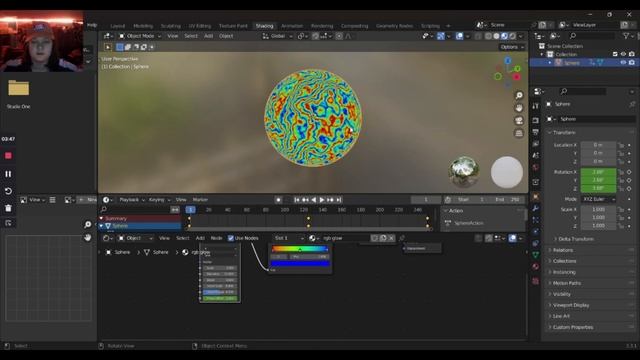Image resolution: width=640 pixels, height=360 pixels.
Task: Click the timeline search magnifier icon
Action: [104, 209]
